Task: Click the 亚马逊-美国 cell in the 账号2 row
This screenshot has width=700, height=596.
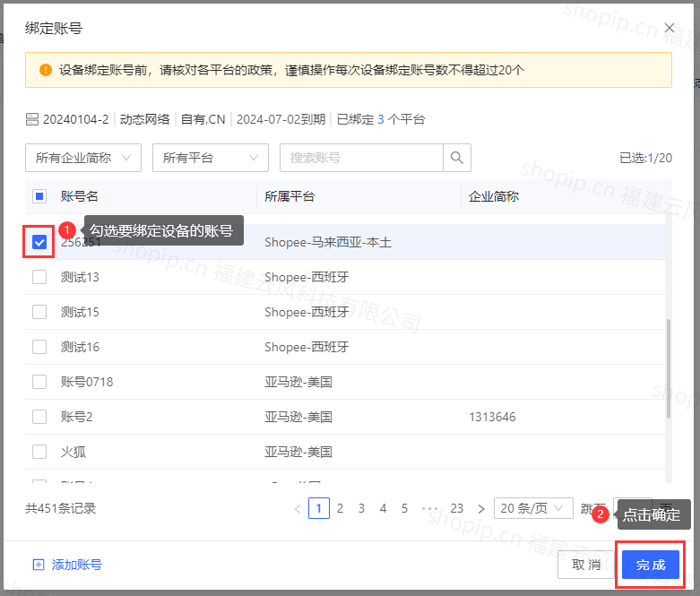Action: [x=298, y=417]
